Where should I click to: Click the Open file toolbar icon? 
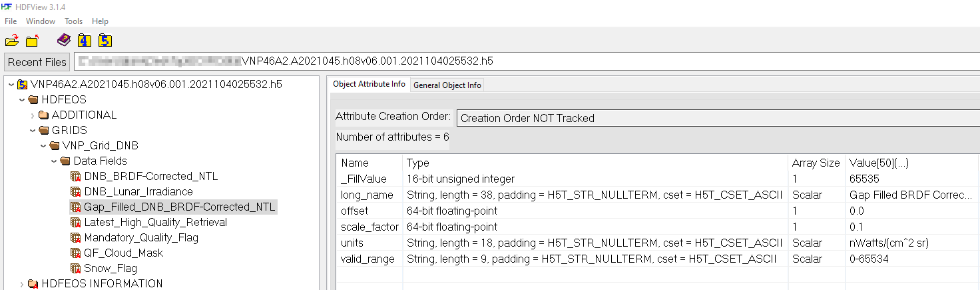12,41
